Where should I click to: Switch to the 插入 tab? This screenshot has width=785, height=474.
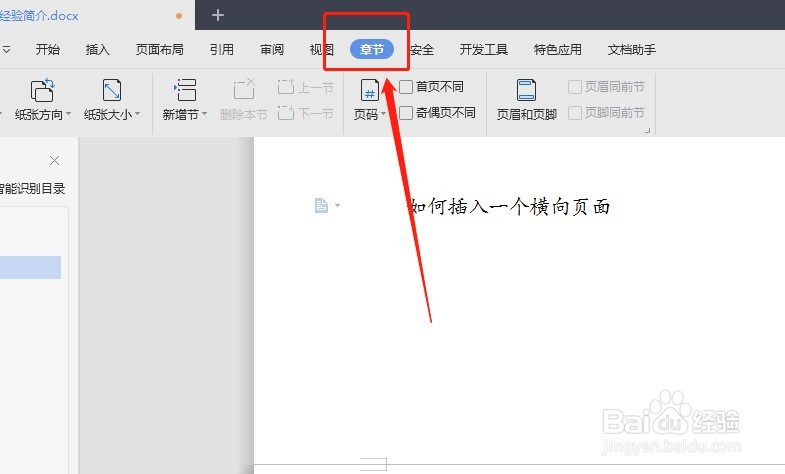tap(98, 50)
